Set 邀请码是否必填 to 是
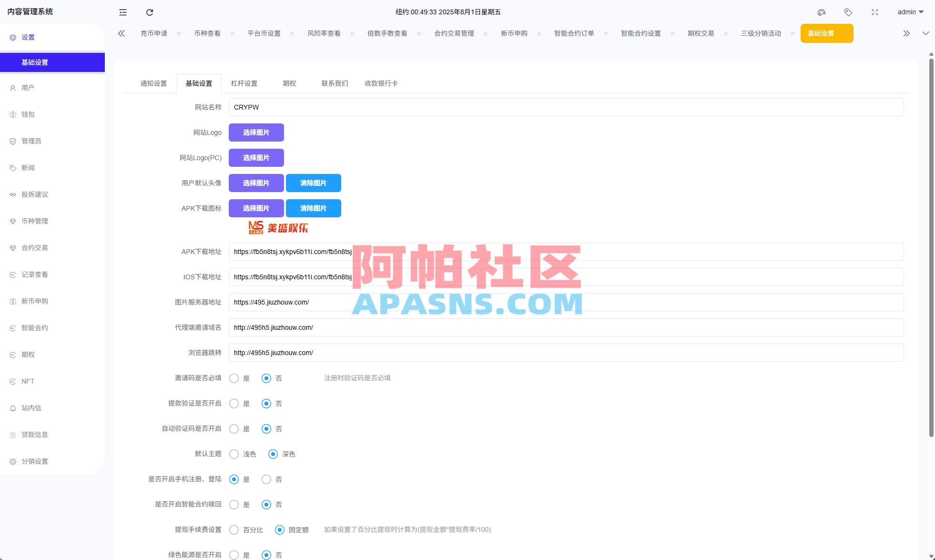This screenshot has width=935, height=560. point(234,378)
